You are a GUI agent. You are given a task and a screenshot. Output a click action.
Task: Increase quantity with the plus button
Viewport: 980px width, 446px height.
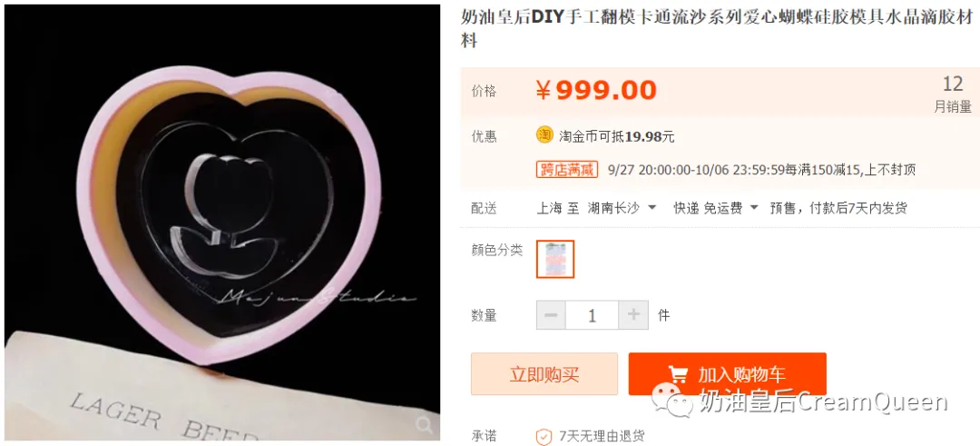(633, 315)
